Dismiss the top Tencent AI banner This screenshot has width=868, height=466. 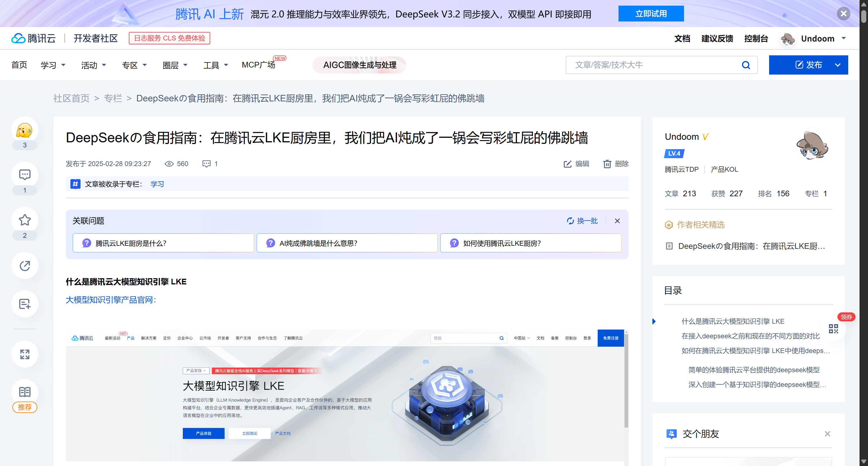point(843,14)
